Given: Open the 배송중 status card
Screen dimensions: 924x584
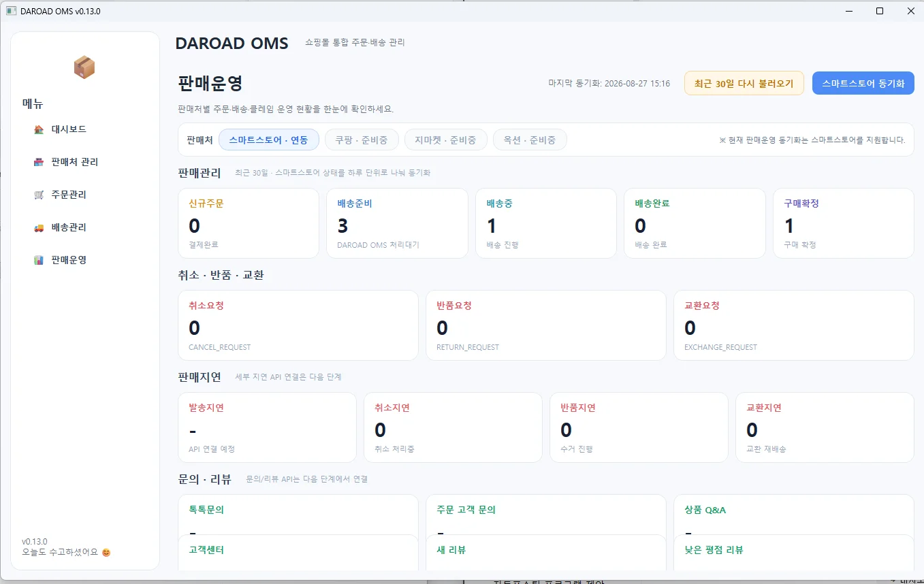Looking at the screenshot, I should coord(546,223).
